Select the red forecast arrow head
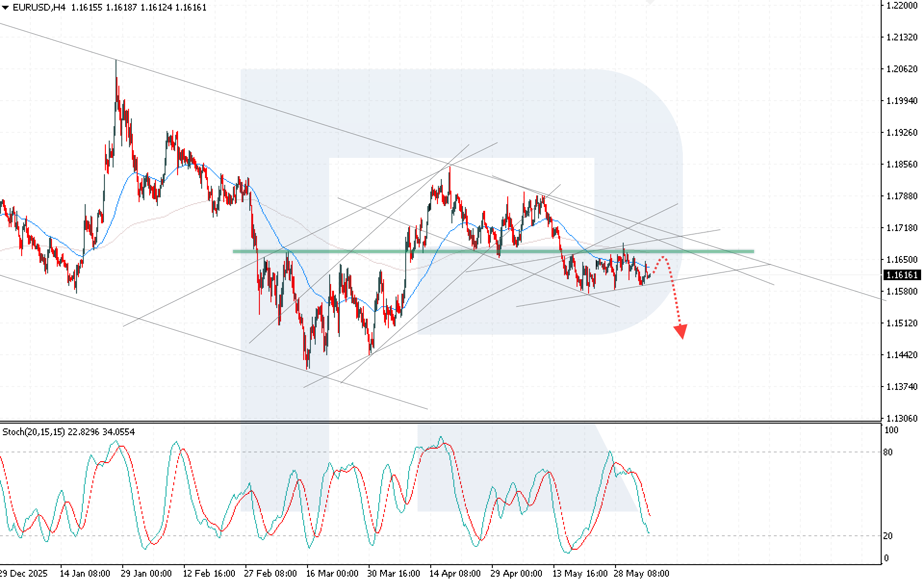Viewport: 924px width, 581px height. [680, 332]
